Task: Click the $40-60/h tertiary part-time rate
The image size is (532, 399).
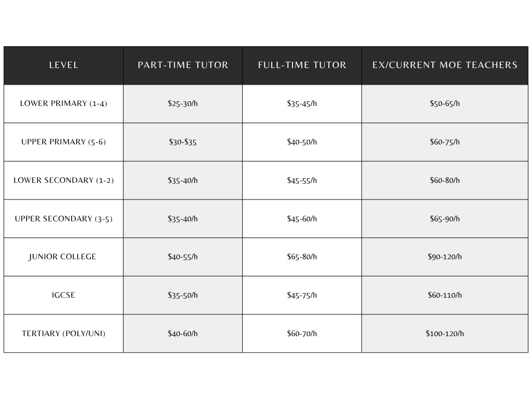Action: [x=183, y=334]
